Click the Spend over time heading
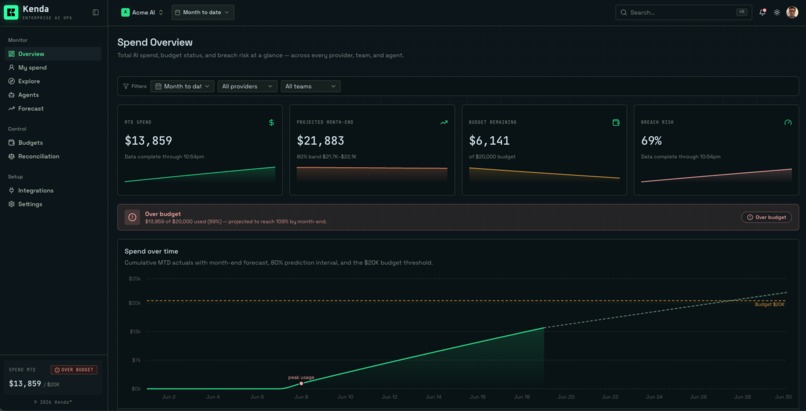 tap(152, 251)
